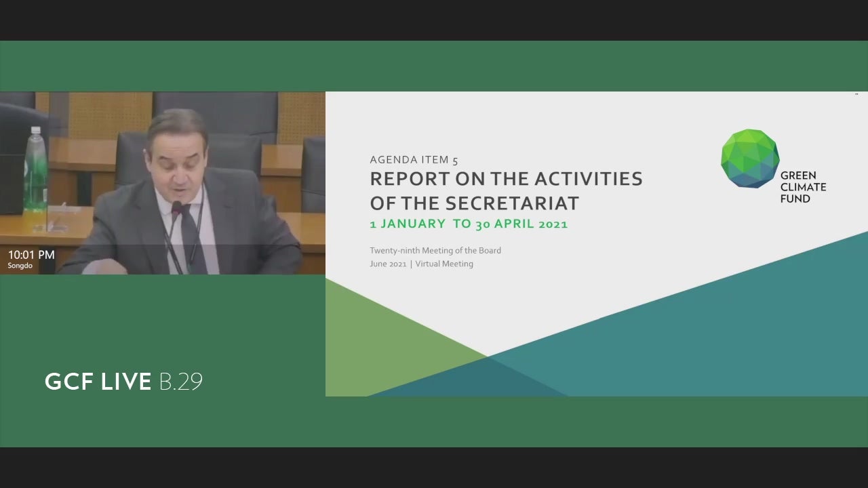Click the "GCF LIVE B.29" caption
Viewport: 868px width, 488px height.
[x=123, y=382]
